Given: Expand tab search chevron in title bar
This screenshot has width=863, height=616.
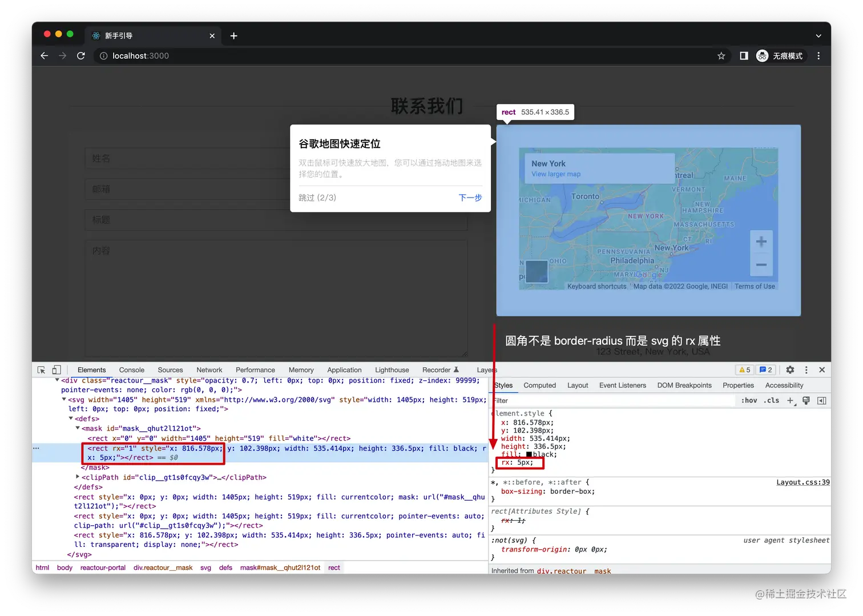Looking at the screenshot, I should [818, 36].
